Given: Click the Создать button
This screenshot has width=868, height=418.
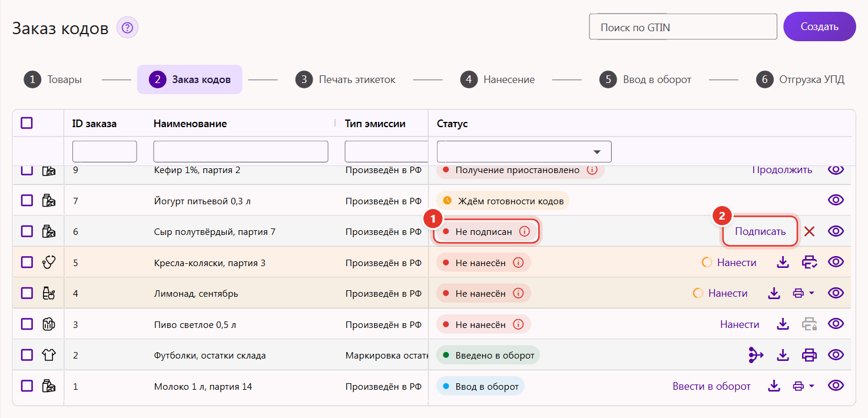Looking at the screenshot, I should tap(820, 26).
